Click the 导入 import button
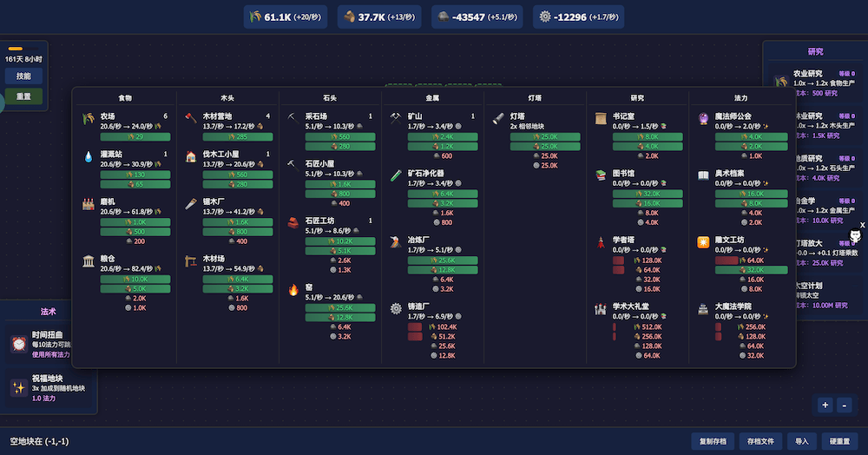The height and width of the screenshot is (455, 868). (x=801, y=441)
